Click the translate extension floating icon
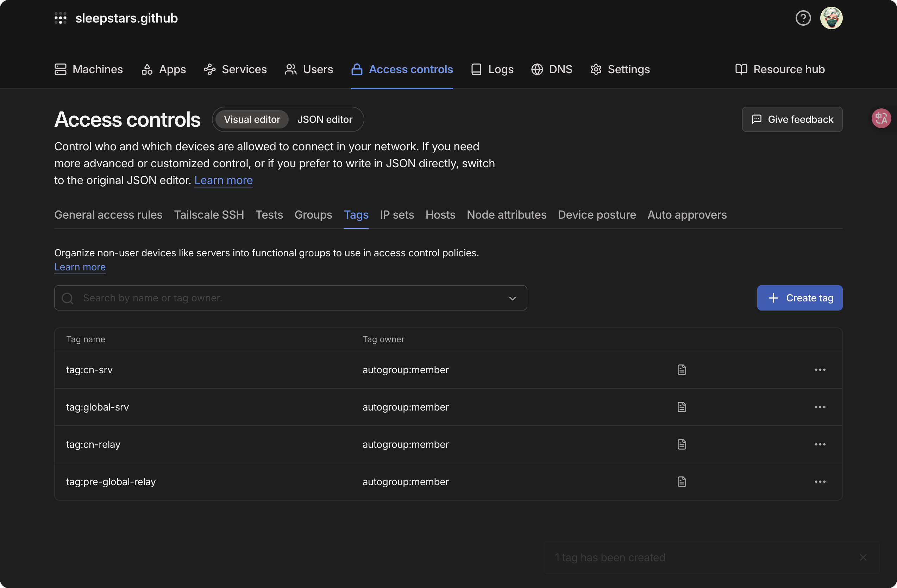The height and width of the screenshot is (588, 897). [x=881, y=118]
